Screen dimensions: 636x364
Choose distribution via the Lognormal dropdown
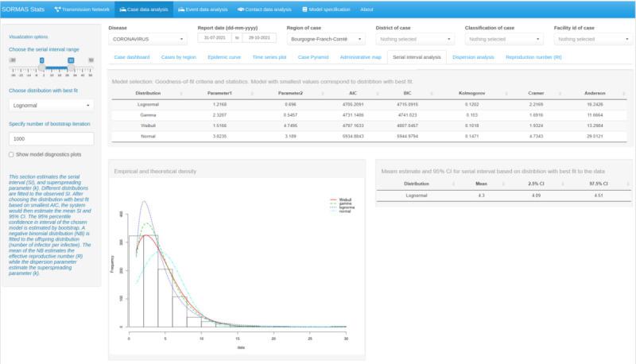pos(52,104)
